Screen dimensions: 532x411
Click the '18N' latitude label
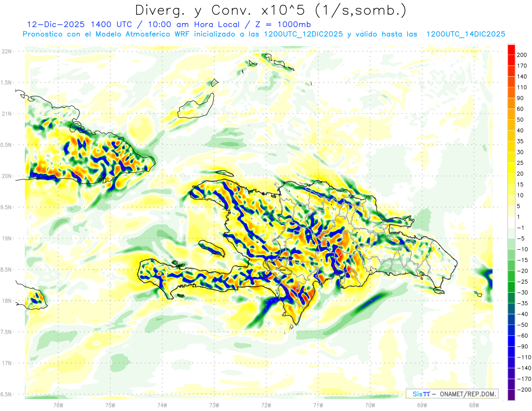[x=7, y=301]
